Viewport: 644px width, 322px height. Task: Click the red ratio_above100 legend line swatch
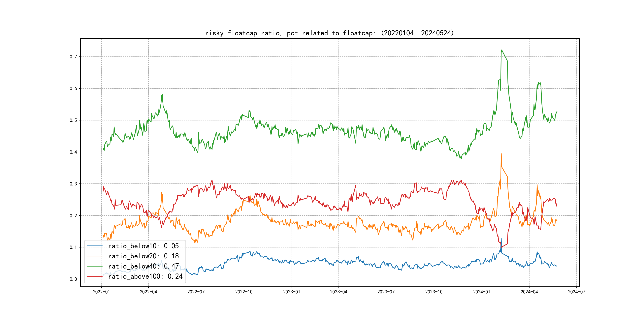click(94, 276)
